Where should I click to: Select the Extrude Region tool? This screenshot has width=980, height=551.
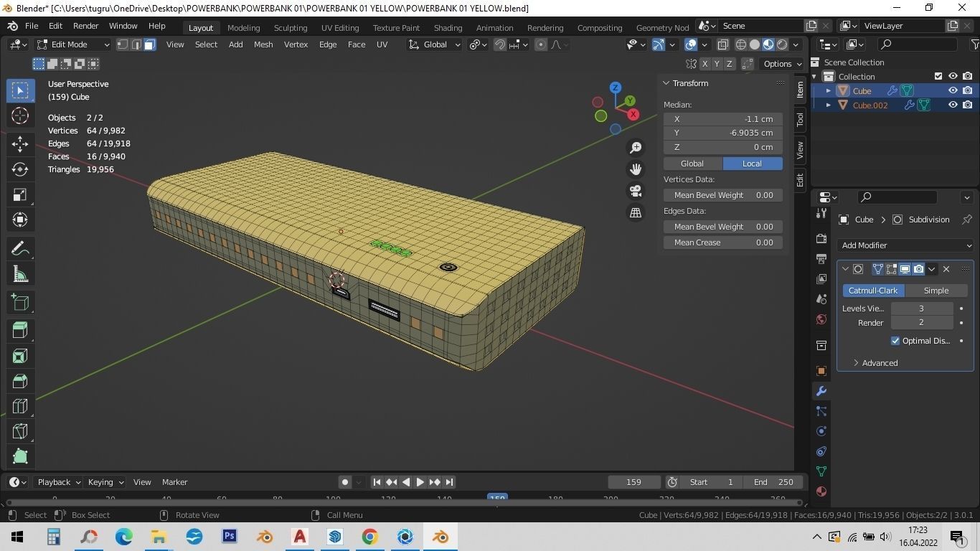20,329
